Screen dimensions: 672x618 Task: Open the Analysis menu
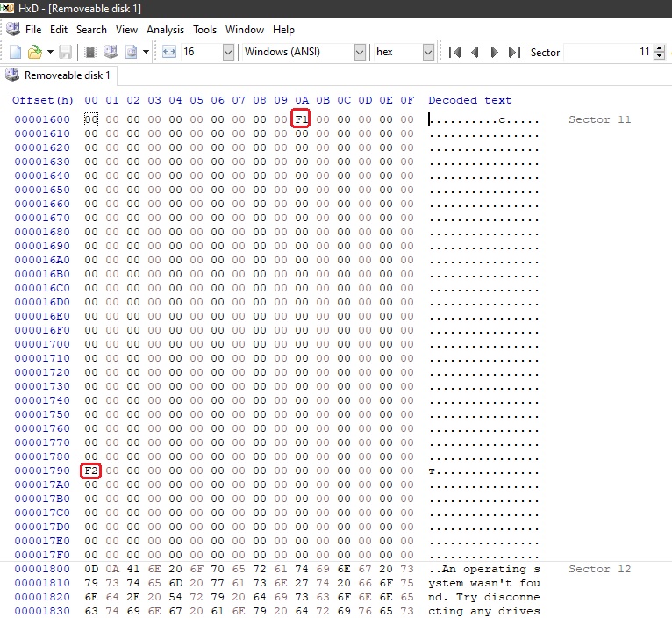pyautogui.click(x=165, y=29)
